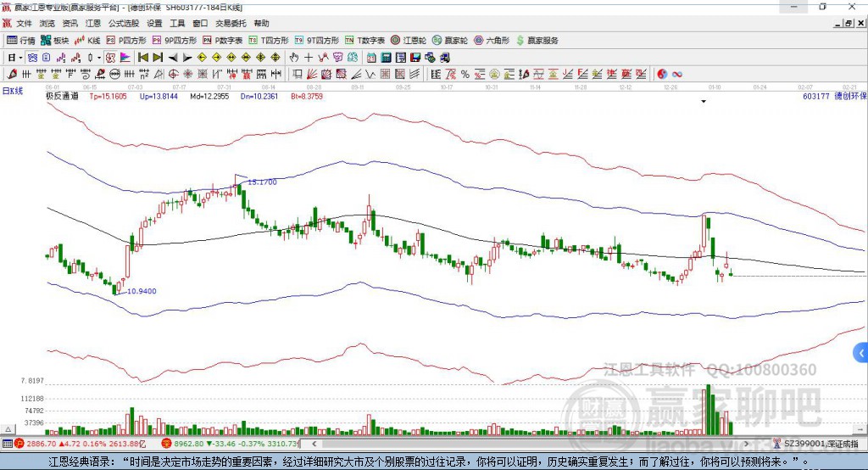Image resolution: width=868 pixels, height=470 pixels.
Task: Select the crosshair plus tool
Action: coord(309,58)
